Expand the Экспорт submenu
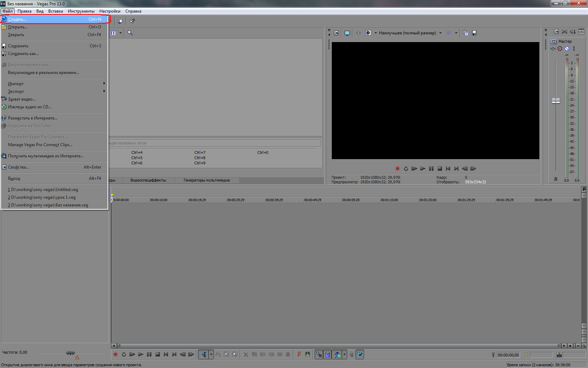Screen dimensions: 588x368 tap(54, 91)
